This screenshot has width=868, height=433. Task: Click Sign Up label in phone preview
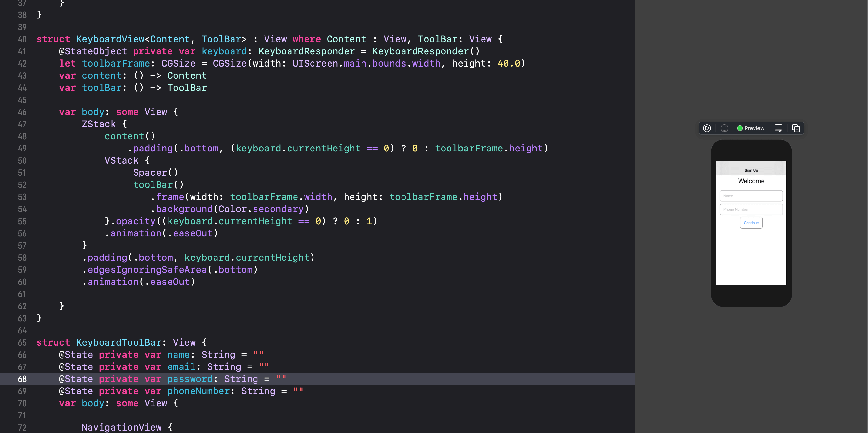point(751,170)
